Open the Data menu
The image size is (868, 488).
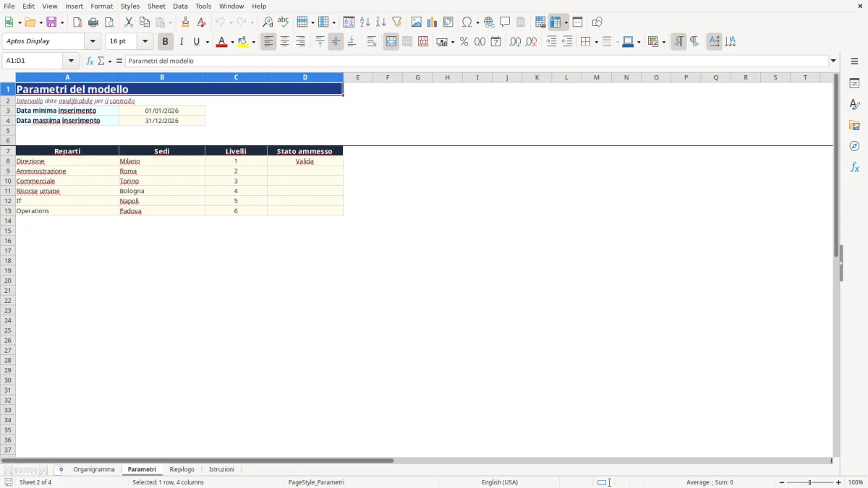pyautogui.click(x=180, y=6)
